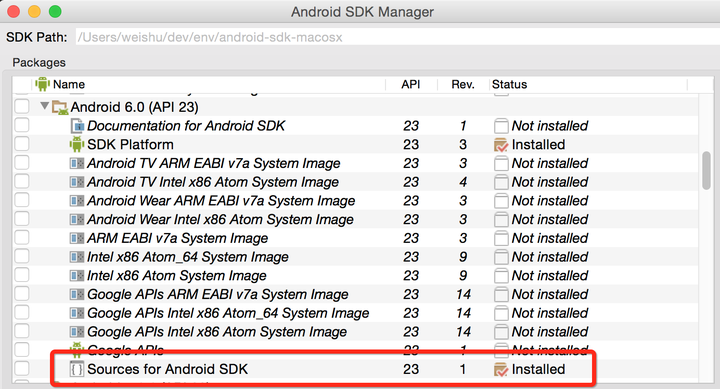Sort packages by API column header

tap(411, 85)
